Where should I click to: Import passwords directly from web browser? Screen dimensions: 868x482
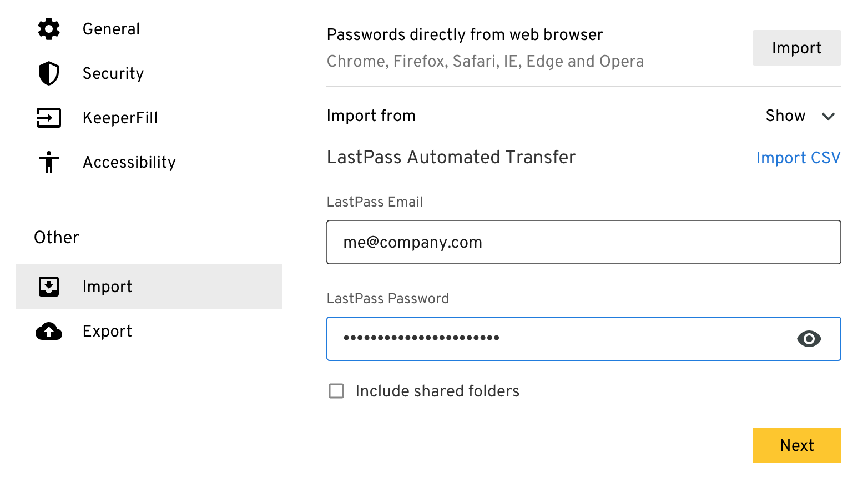797,48
